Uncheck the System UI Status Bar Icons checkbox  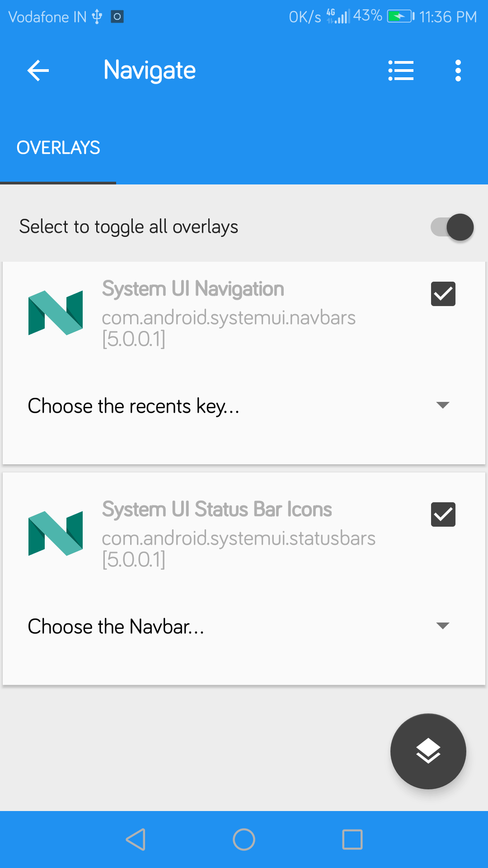[x=443, y=514]
